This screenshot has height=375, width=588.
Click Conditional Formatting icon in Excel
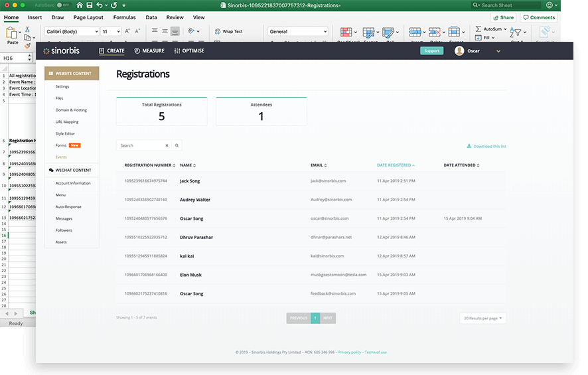pos(346,33)
